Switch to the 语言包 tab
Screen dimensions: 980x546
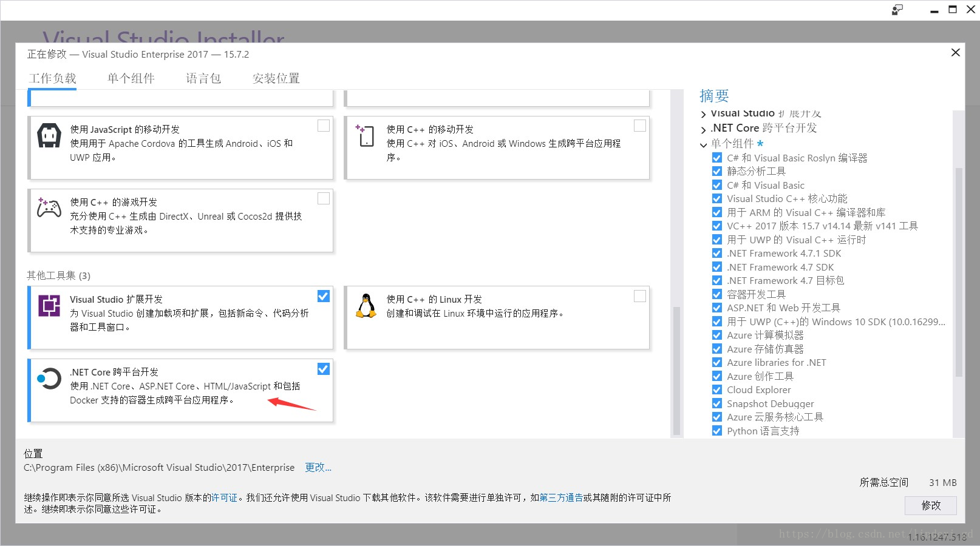(x=203, y=78)
